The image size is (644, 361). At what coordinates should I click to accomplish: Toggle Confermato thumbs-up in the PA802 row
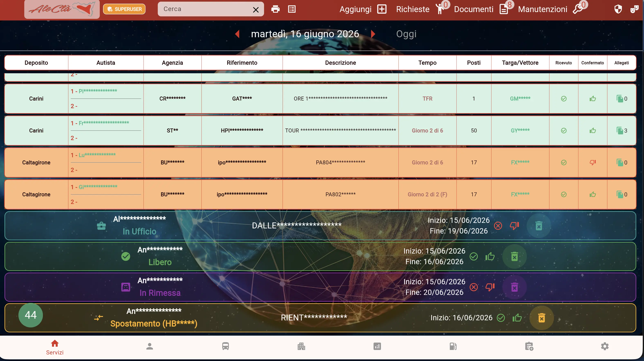[x=592, y=194]
